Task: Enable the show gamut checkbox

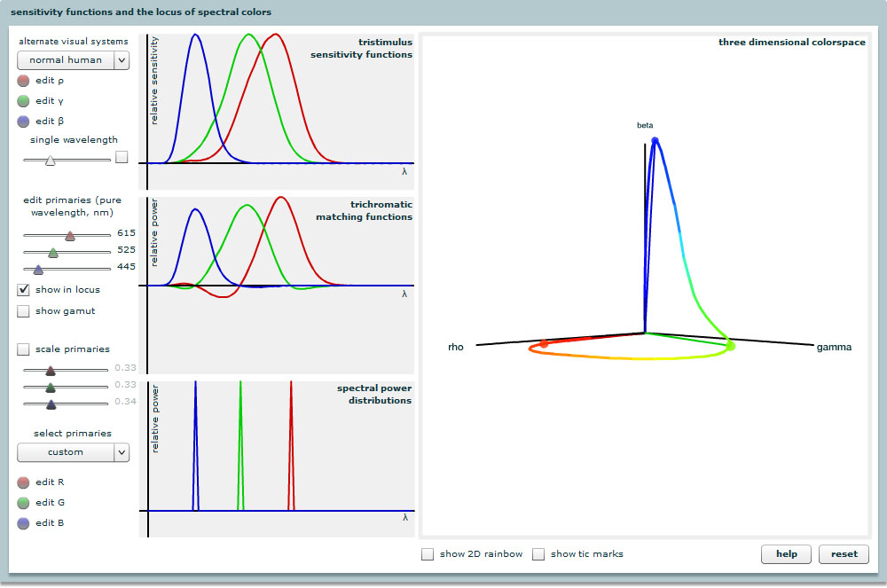Action: [x=24, y=311]
